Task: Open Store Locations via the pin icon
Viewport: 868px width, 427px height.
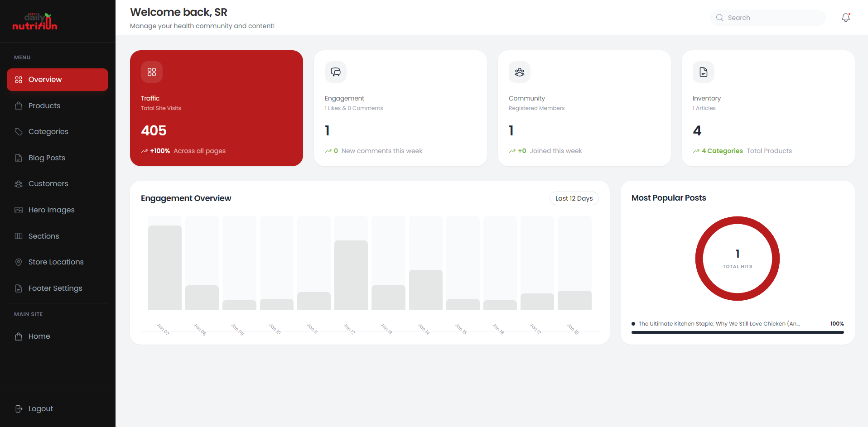Action: (19, 262)
